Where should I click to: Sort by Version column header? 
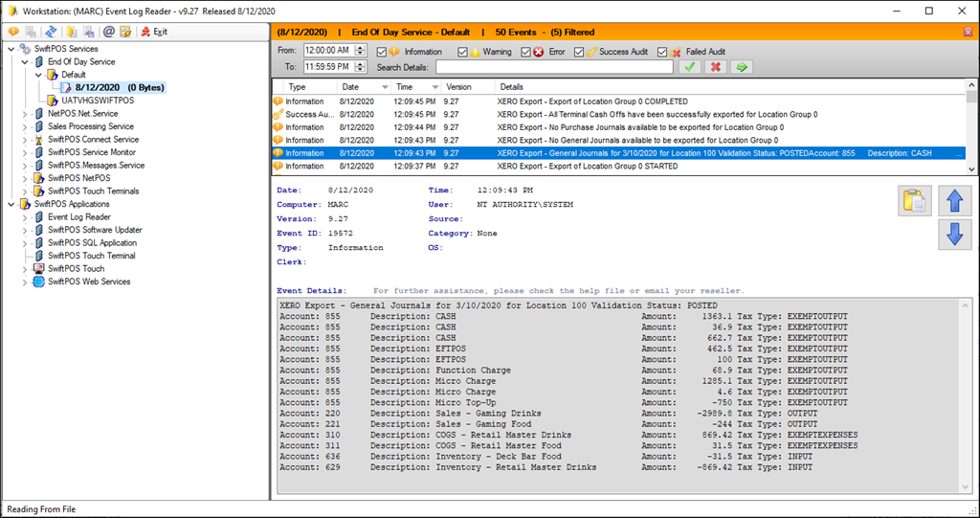point(467,87)
